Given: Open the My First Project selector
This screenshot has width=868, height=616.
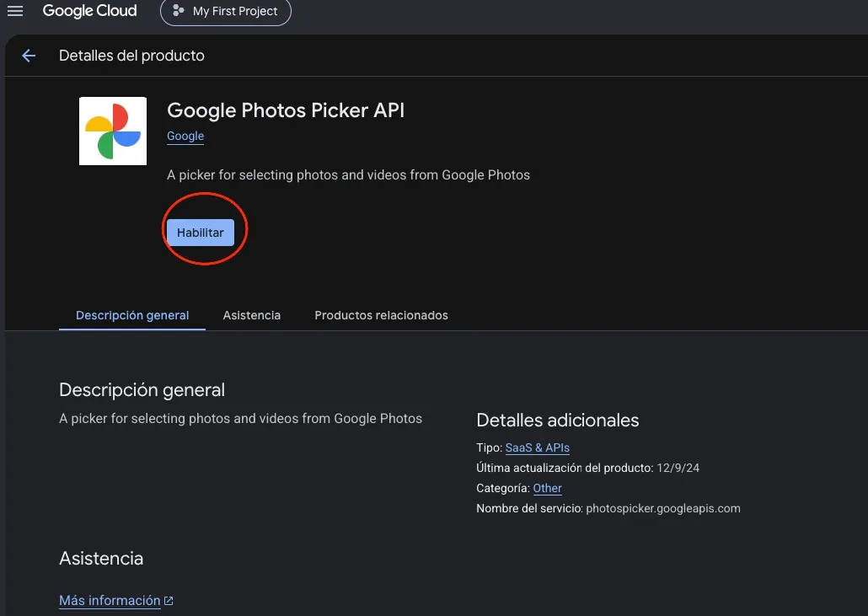Looking at the screenshot, I should 226,11.
